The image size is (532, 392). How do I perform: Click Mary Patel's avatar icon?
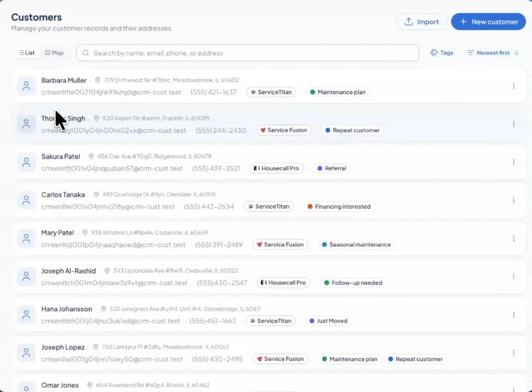coord(26,238)
